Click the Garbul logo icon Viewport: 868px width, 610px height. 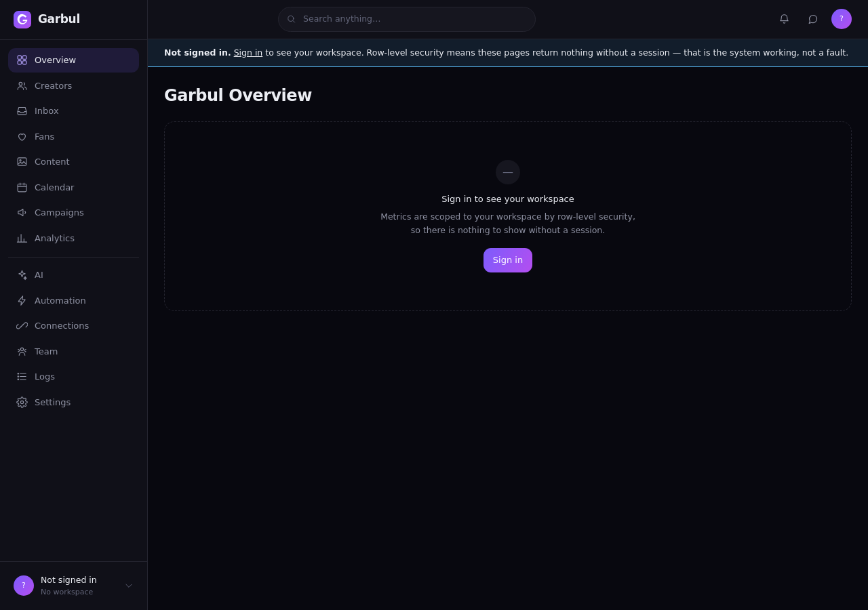click(x=22, y=20)
